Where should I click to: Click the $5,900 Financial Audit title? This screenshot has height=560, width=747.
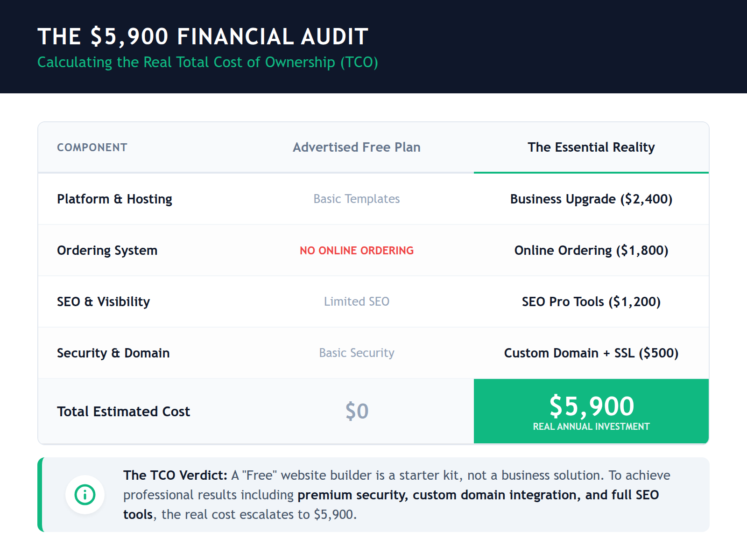coord(203,37)
